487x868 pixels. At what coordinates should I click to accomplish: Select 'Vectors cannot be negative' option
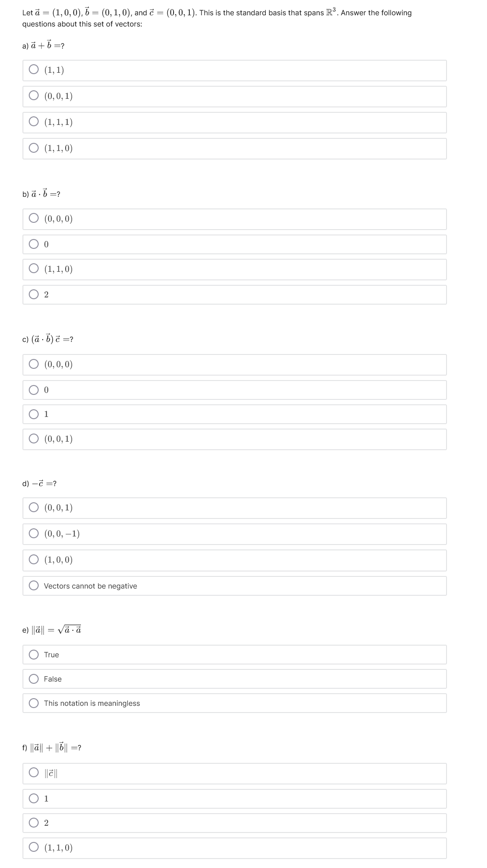tap(34, 586)
